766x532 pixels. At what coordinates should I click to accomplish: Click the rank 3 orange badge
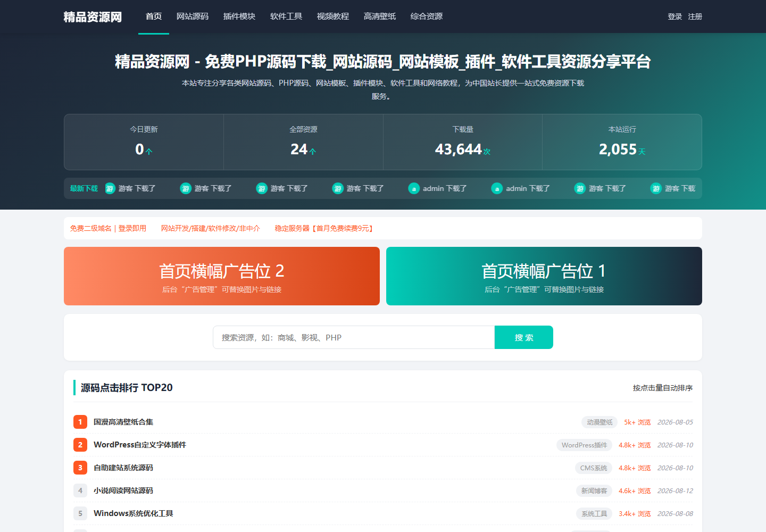(x=80, y=468)
